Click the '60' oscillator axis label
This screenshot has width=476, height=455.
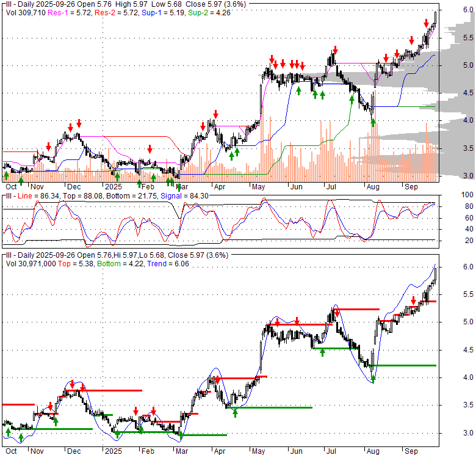[x=469, y=218]
